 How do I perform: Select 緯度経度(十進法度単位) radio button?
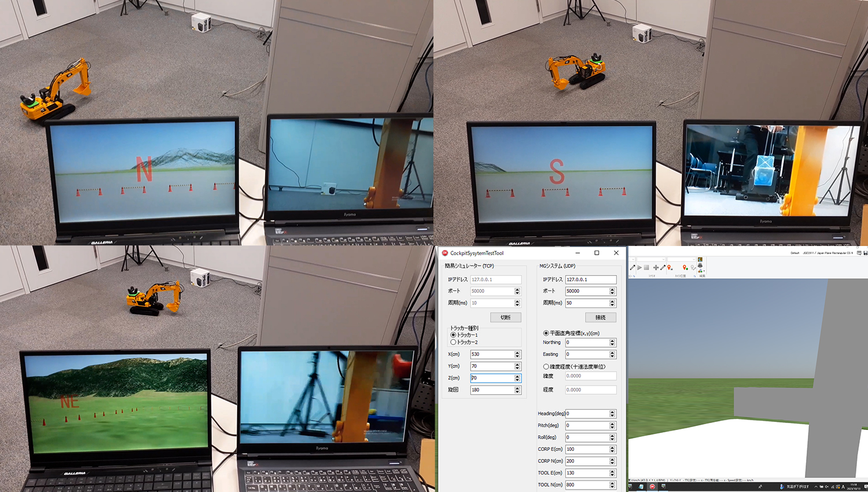(x=546, y=367)
